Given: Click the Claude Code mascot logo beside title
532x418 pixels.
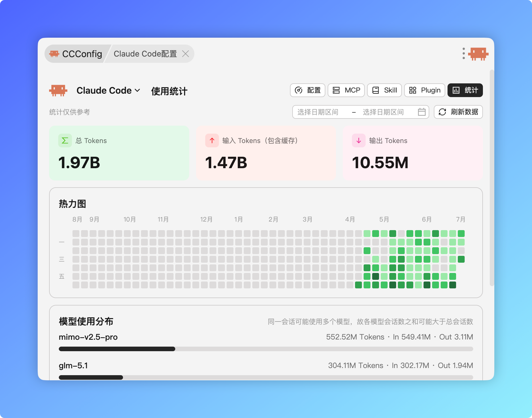Looking at the screenshot, I should [x=58, y=91].
